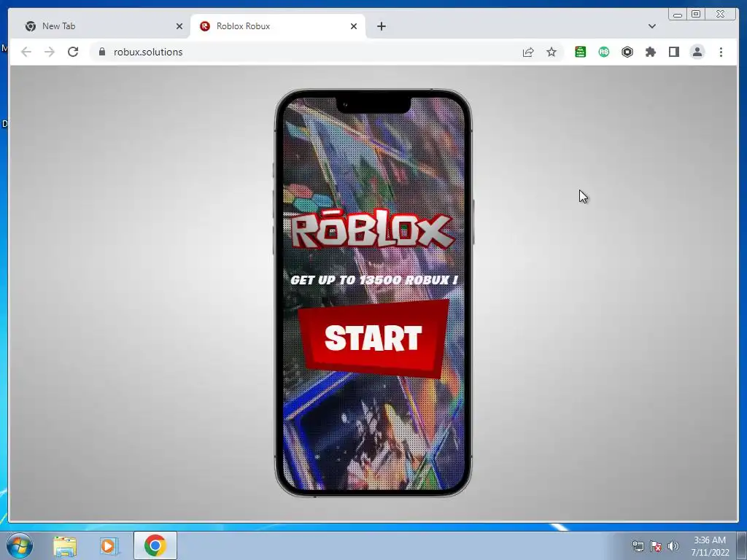This screenshot has width=747, height=560.
Task: Open the Chrome profile avatar
Action: [697, 52]
